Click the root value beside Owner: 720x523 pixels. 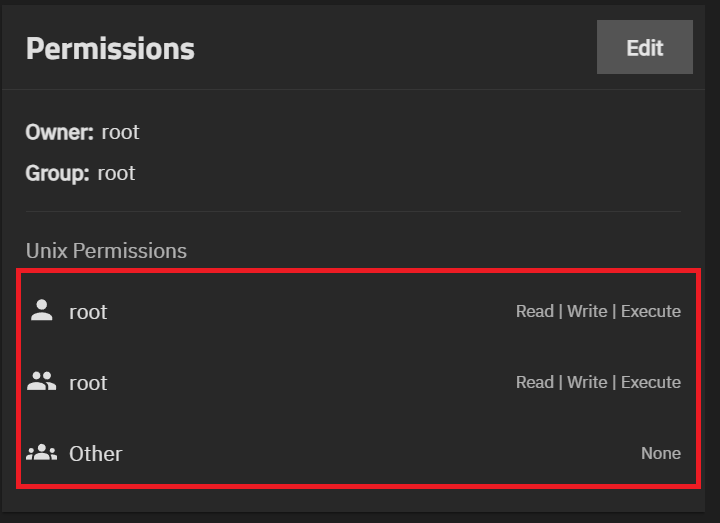click(x=120, y=132)
